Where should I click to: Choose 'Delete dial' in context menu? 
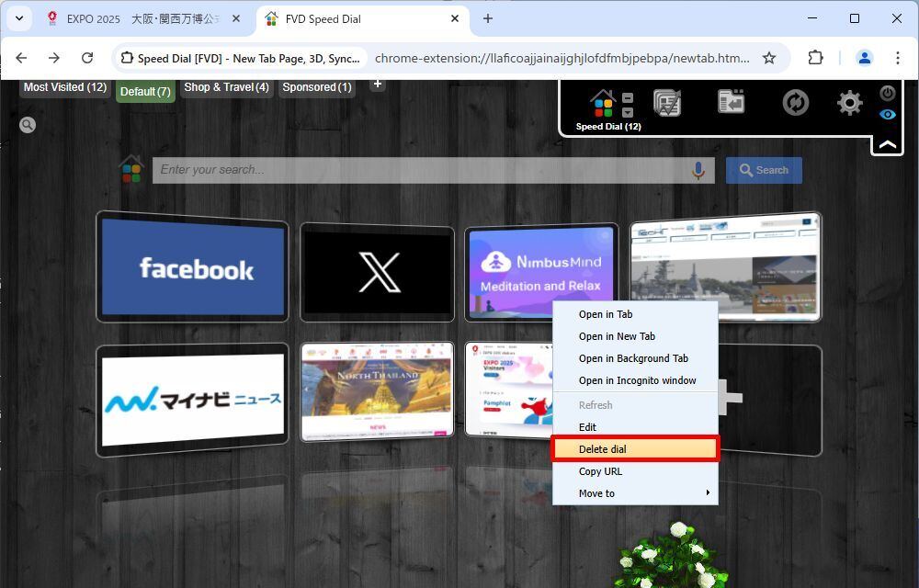pyautogui.click(x=635, y=449)
